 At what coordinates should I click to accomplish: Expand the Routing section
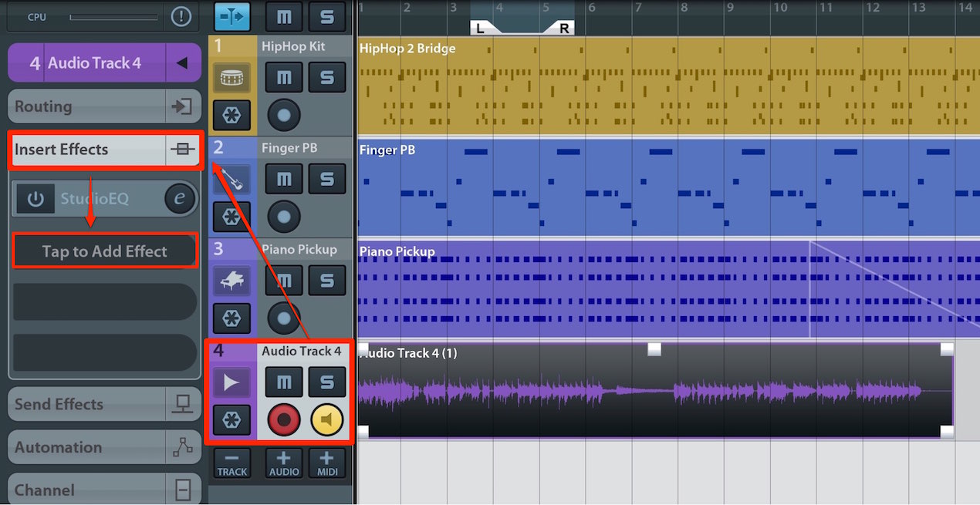105,106
